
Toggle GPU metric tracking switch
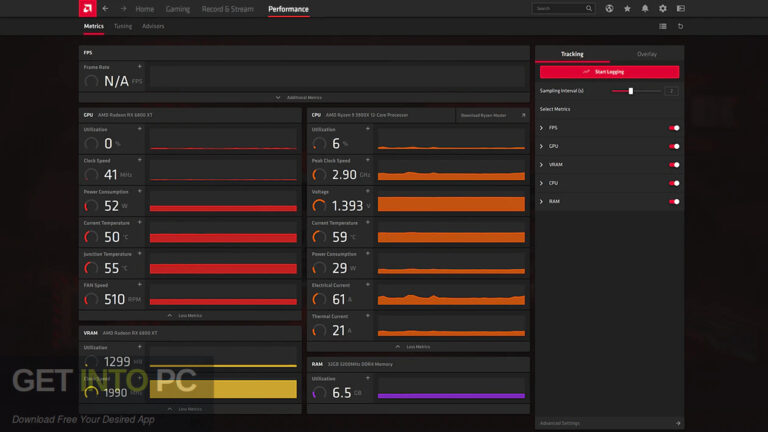point(674,146)
